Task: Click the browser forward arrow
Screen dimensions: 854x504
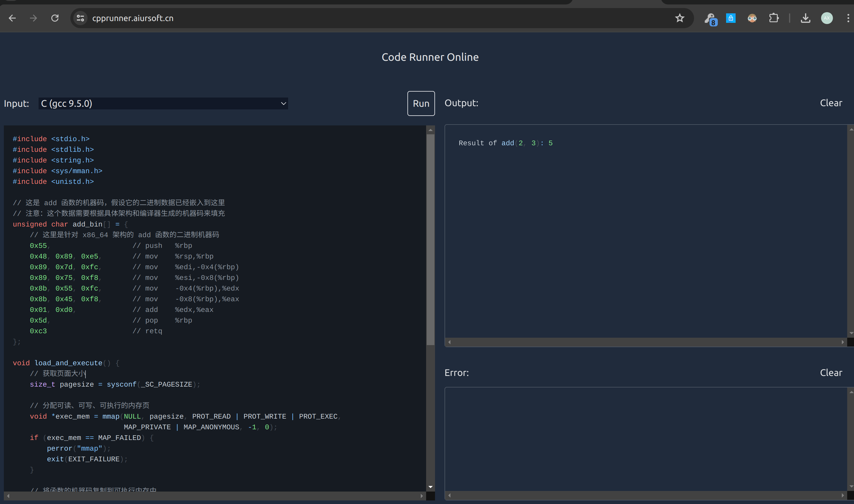Action: pyautogui.click(x=33, y=18)
